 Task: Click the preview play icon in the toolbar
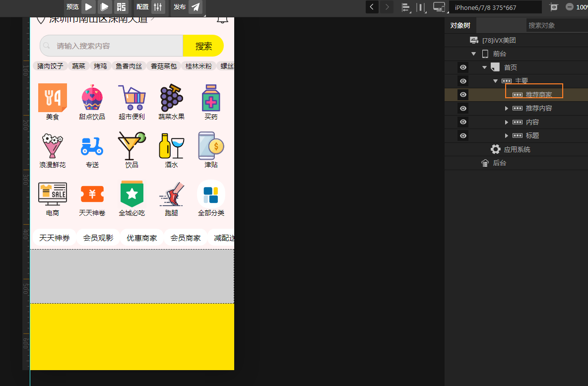click(x=88, y=7)
